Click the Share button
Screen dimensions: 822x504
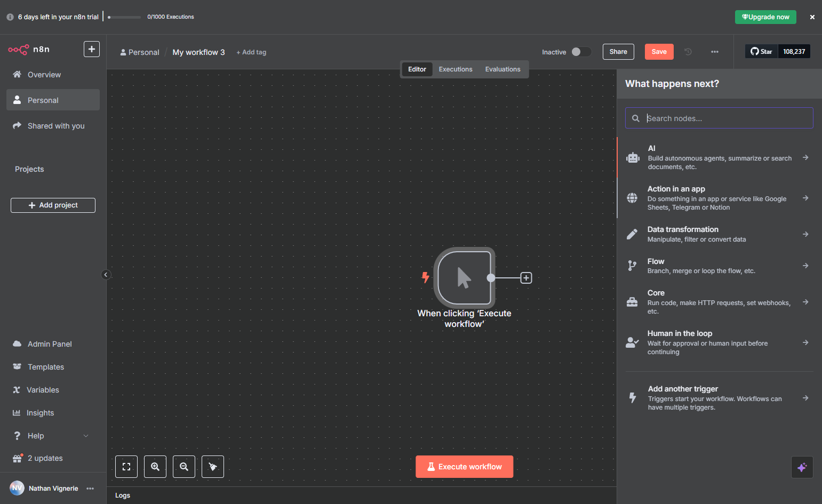618,52
